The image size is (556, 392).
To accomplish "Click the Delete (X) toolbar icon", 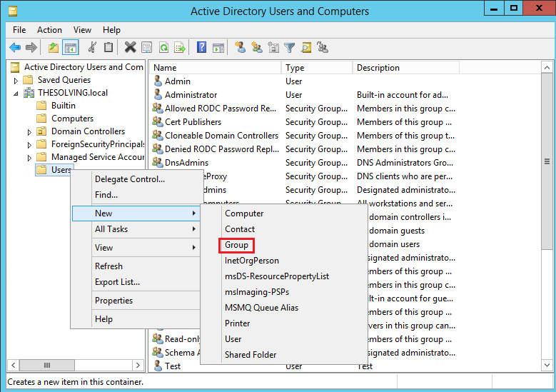I will point(130,48).
